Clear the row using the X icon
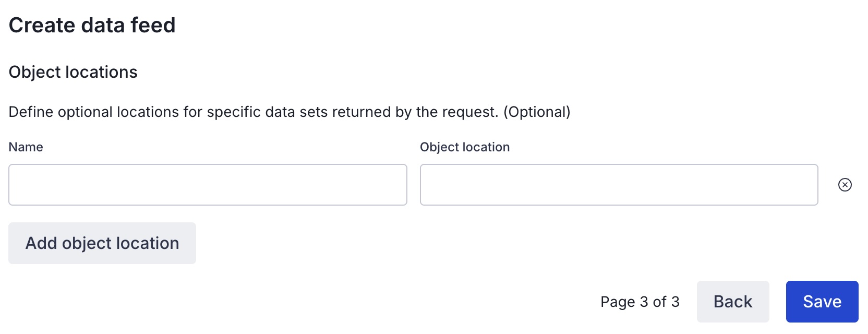Screen dimensions: 868x334 [845, 185]
